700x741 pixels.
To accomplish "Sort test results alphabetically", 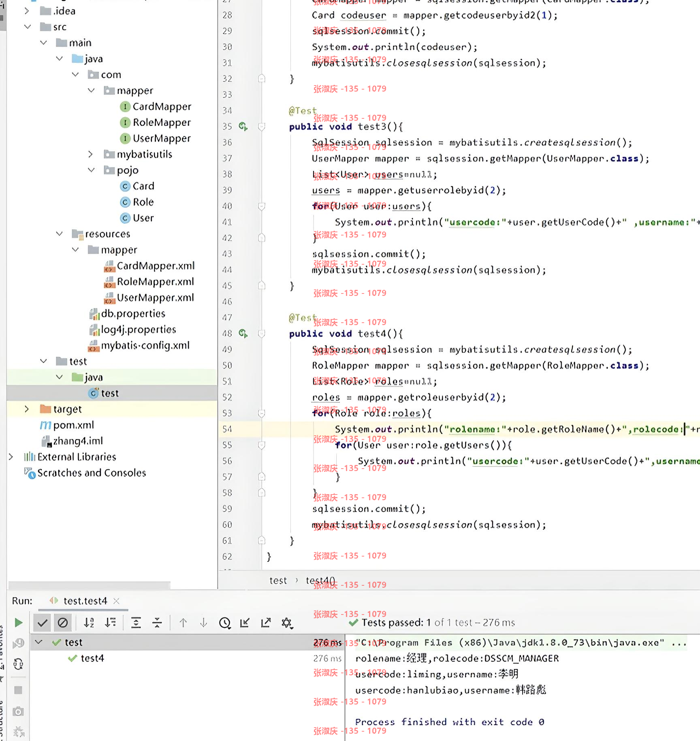I will [89, 623].
